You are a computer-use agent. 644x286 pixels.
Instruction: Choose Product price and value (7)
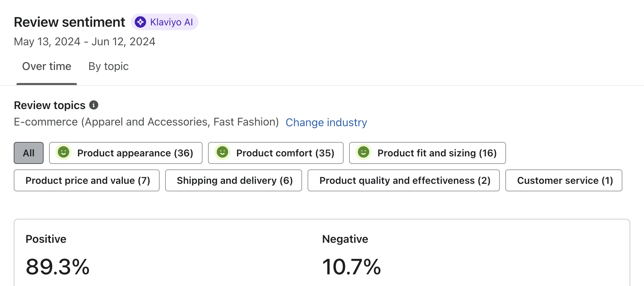(x=87, y=180)
